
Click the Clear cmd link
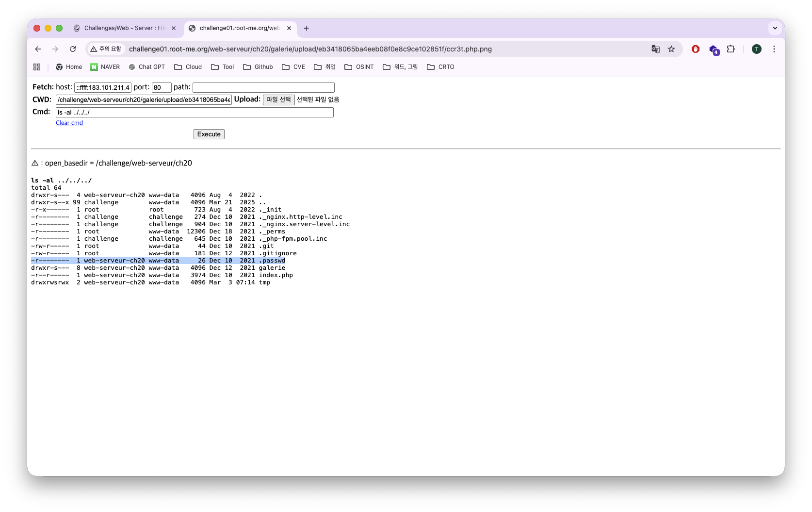pos(69,123)
